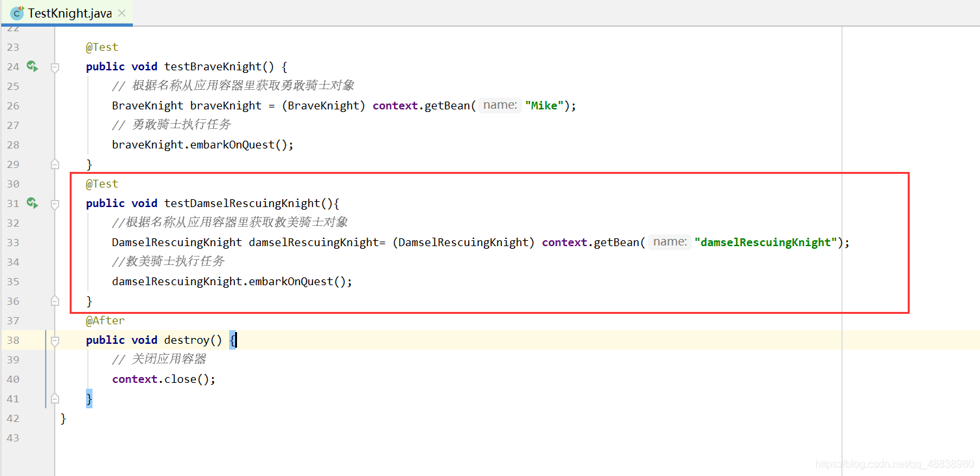
Task: Collapse the destroy method at line 38
Action: point(55,340)
